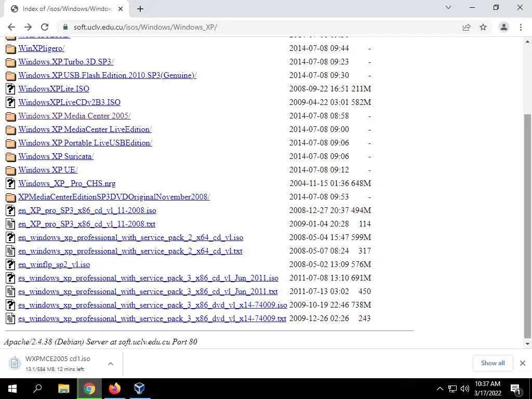Open the XP x64 service pack 2 .txt
The height and width of the screenshot is (399, 532).
click(130, 251)
